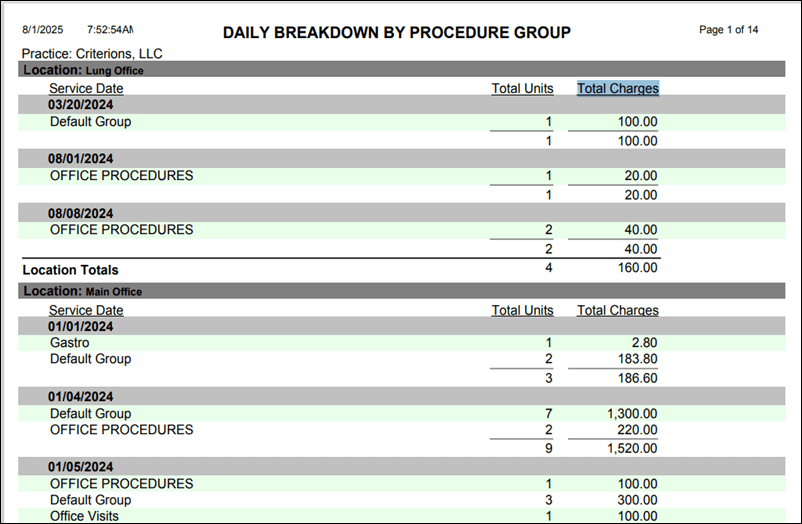This screenshot has width=802, height=524.
Task: Select the 08/01/2024 service date row
Action: pos(81,158)
